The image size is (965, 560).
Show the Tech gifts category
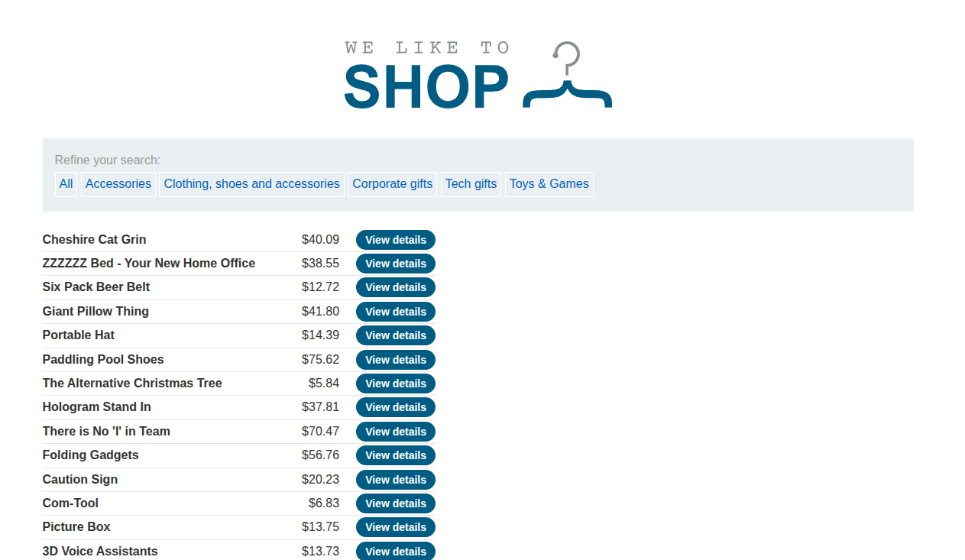[471, 184]
